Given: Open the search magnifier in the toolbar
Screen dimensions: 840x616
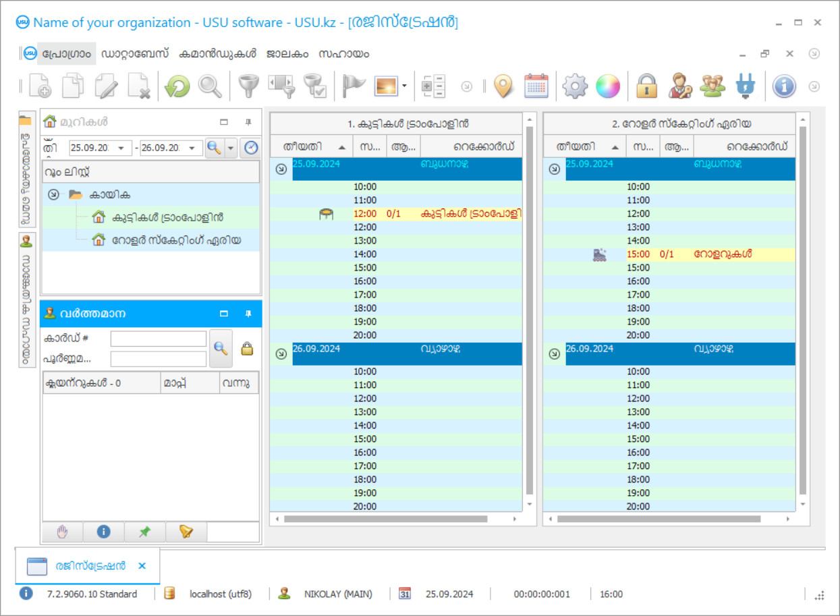Looking at the screenshot, I should (x=210, y=86).
